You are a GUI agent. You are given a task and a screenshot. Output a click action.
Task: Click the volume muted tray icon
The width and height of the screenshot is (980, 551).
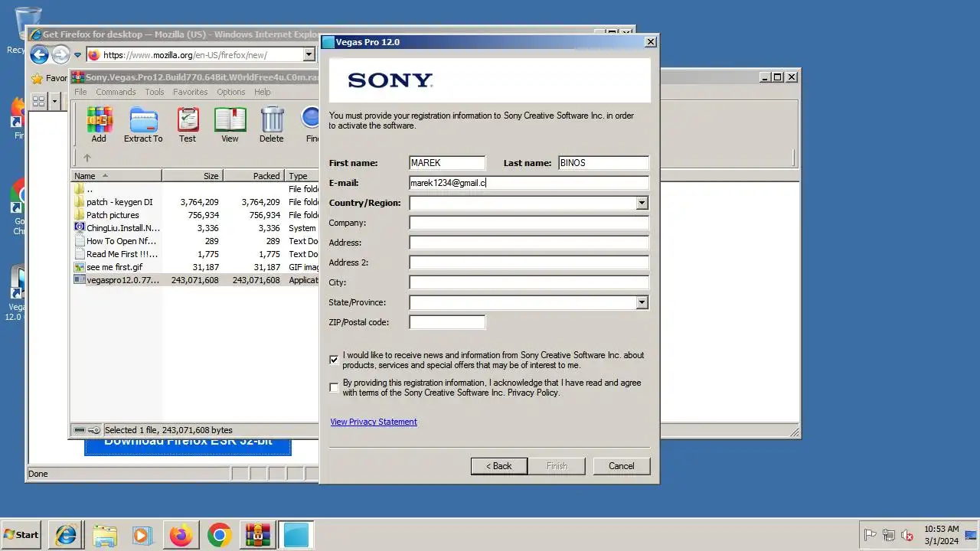[907, 535]
